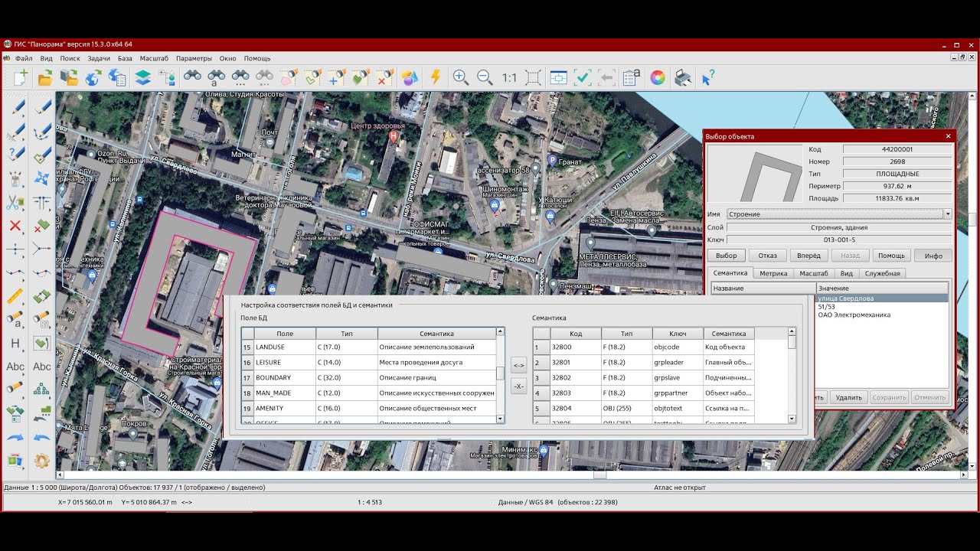Click the printer icon in top toolbar
This screenshot has height=551, width=980.
(682, 77)
